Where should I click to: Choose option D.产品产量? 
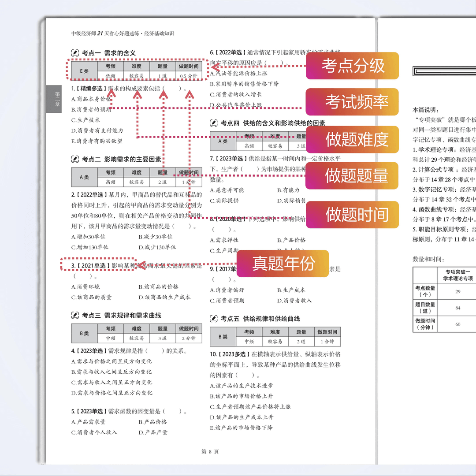[x=153, y=432]
